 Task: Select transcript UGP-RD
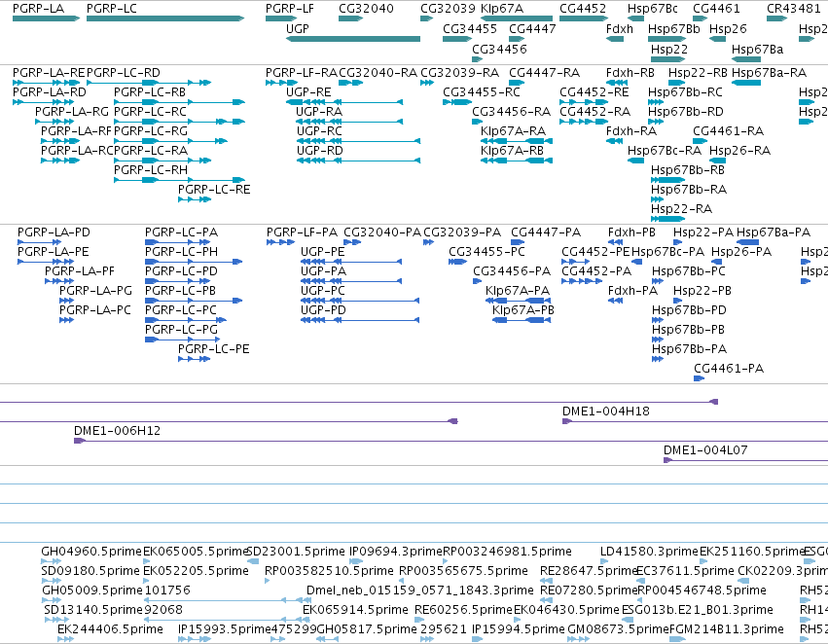359,161
